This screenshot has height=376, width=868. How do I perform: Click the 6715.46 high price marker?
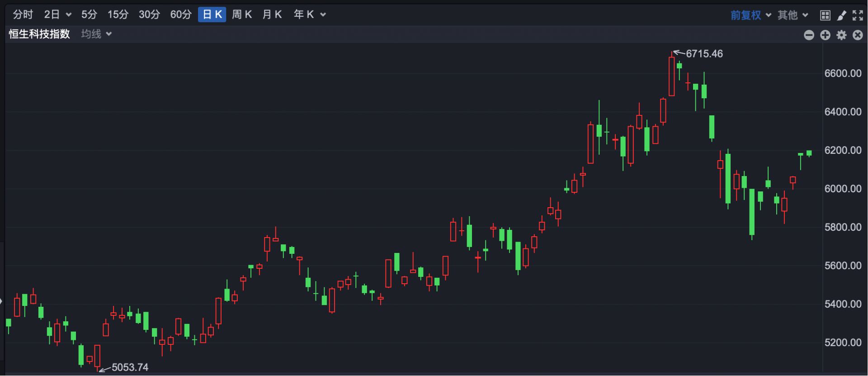pos(704,54)
